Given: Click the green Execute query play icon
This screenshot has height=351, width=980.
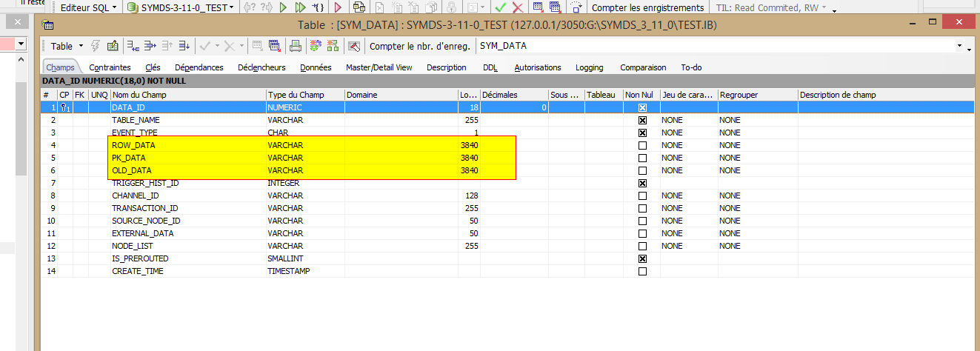Looking at the screenshot, I should (x=283, y=7).
